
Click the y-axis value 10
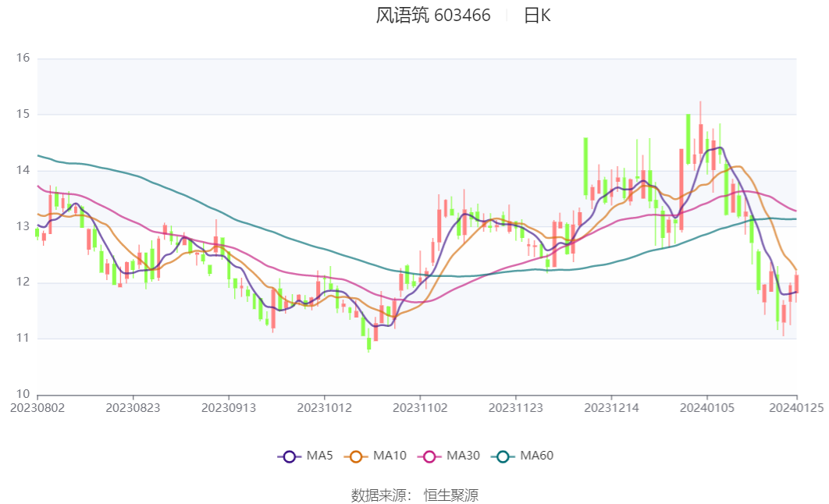pos(23,393)
